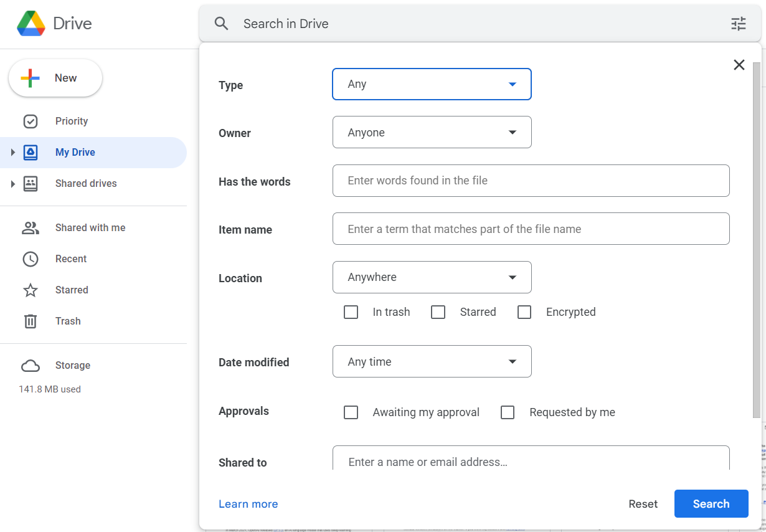Open Shared with me section
Screen dimensions: 766x532
click(90, 228)
